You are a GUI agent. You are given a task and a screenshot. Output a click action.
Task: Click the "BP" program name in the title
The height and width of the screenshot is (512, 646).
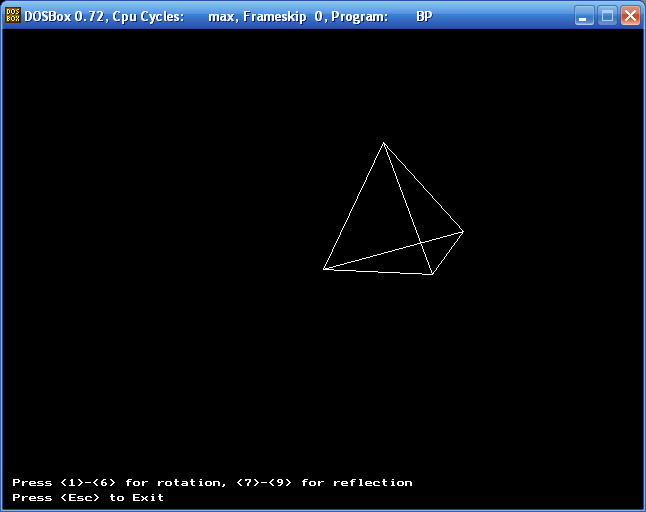click(424, 16)
